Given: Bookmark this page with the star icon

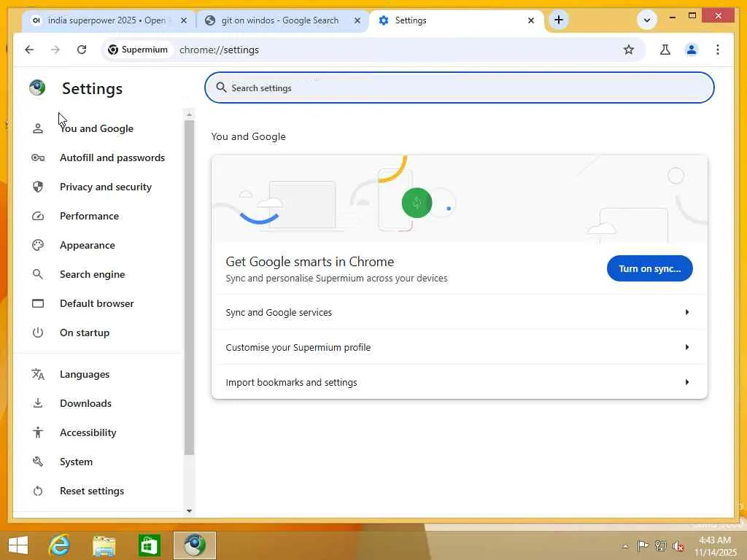Looking at the screenshot, I should (x=629, y=50).
